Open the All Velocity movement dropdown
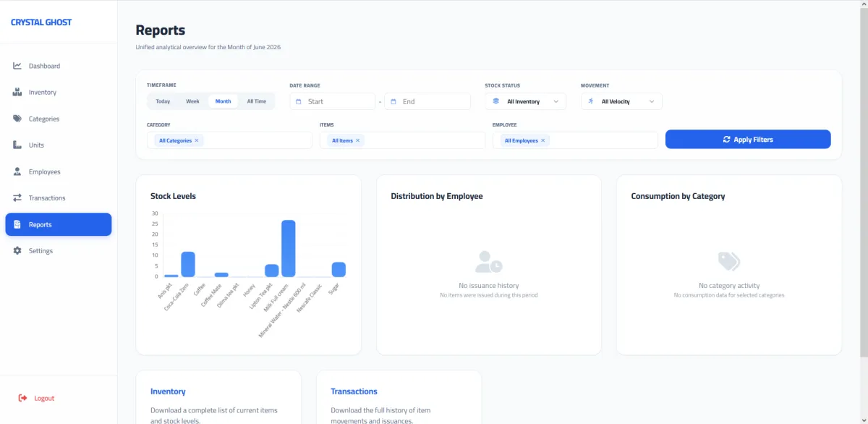The height and width of the screenshot is (424, 868). pos(621,101)
